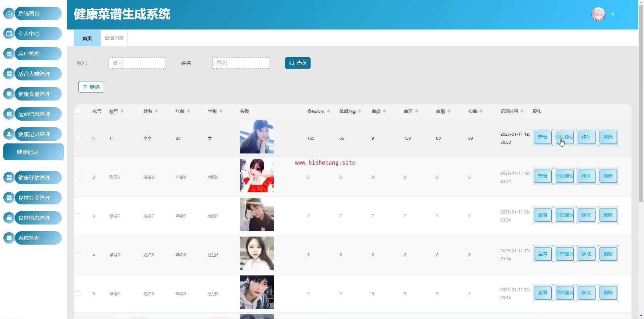Sort the table by 血压 column
Screen dimensions: 644x319
coord(417,111)
